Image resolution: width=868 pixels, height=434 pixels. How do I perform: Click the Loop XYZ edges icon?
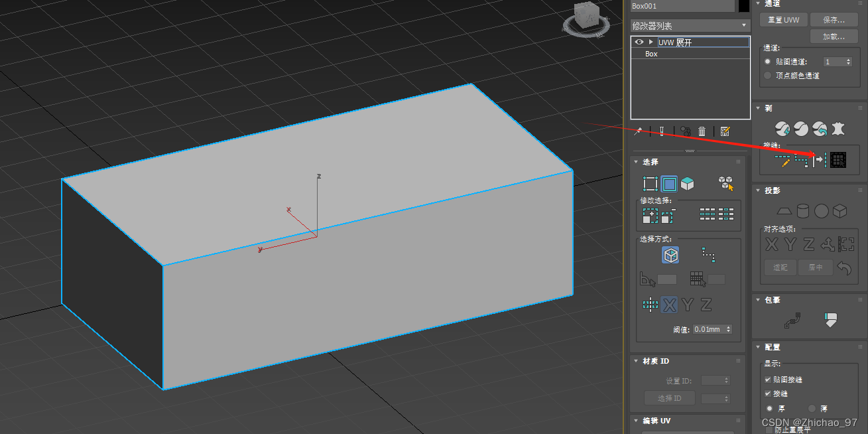[708, 214]
